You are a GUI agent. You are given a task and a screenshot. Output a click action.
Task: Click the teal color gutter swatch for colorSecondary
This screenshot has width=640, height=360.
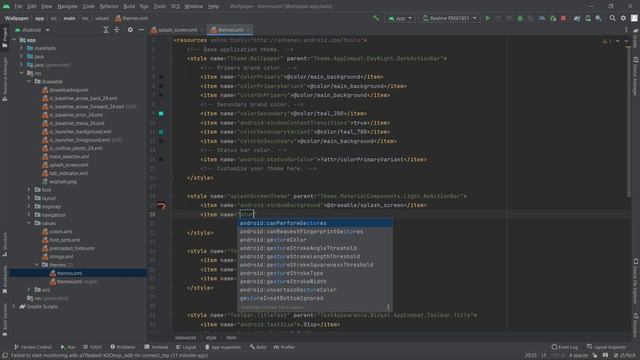tap(161, 113)
